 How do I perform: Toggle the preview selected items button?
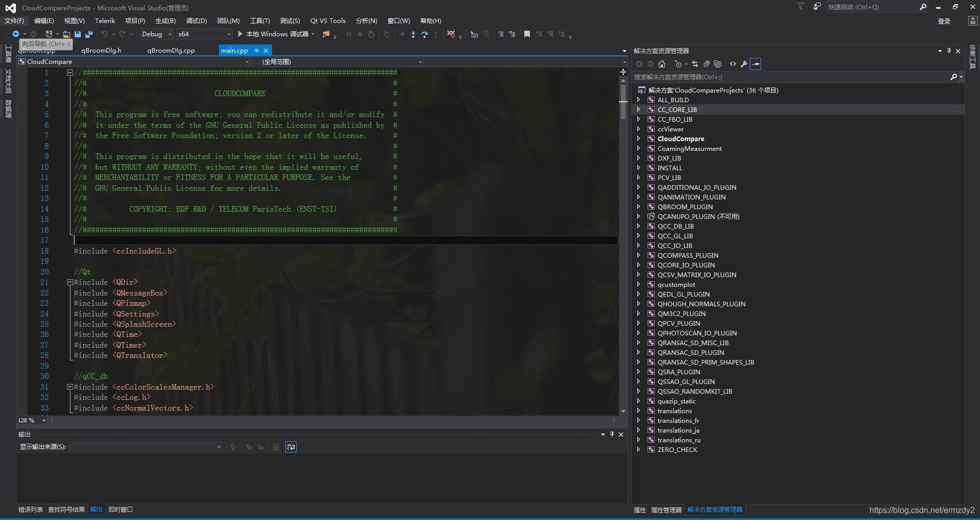coord(755,64)
